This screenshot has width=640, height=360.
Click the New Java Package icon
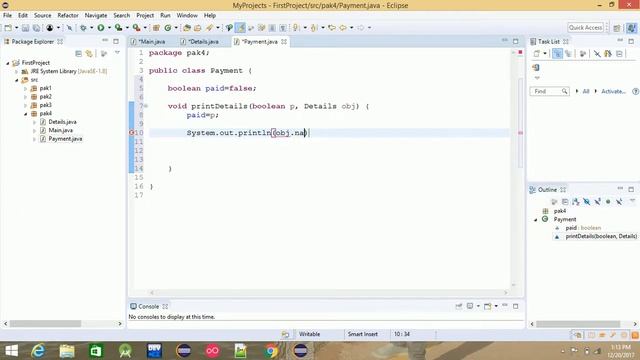[156, 28]
